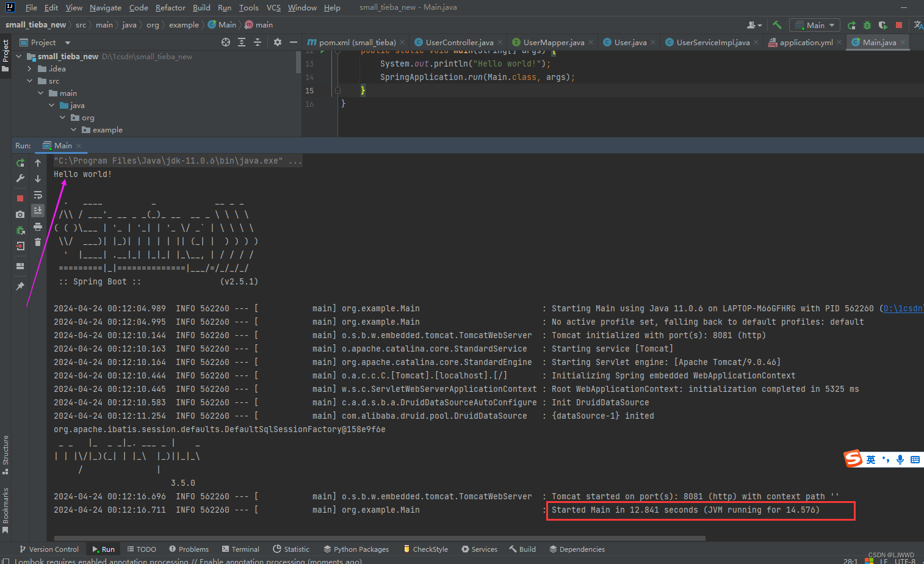Collapse the main folder in tree

(x=41, y=93)
